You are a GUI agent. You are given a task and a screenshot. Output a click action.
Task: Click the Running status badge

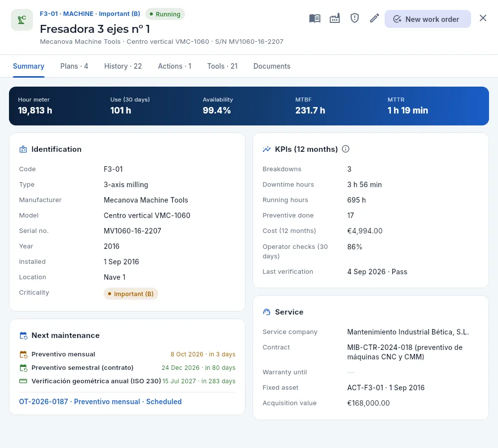coord(165,14)
